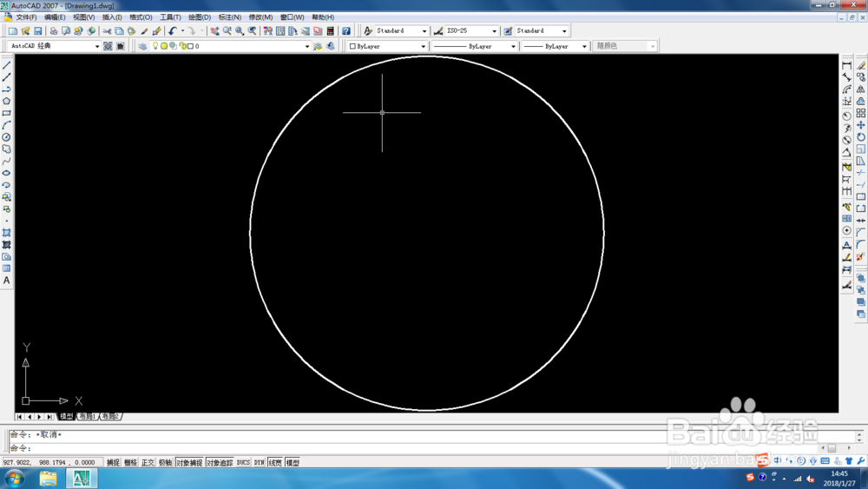Click the 模型 model space status button
This screenshot has width=868, height=489.
293,462
